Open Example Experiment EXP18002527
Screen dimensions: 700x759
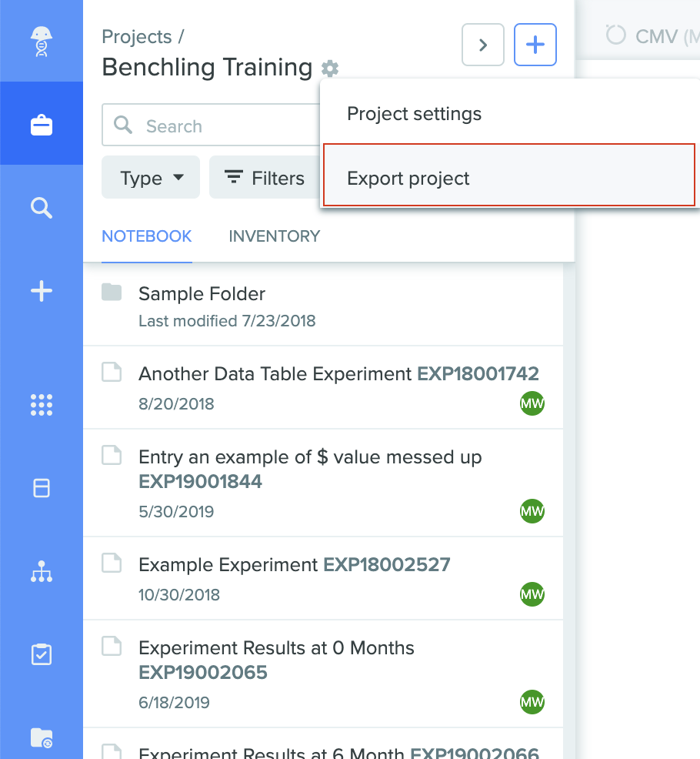[323, 578]
